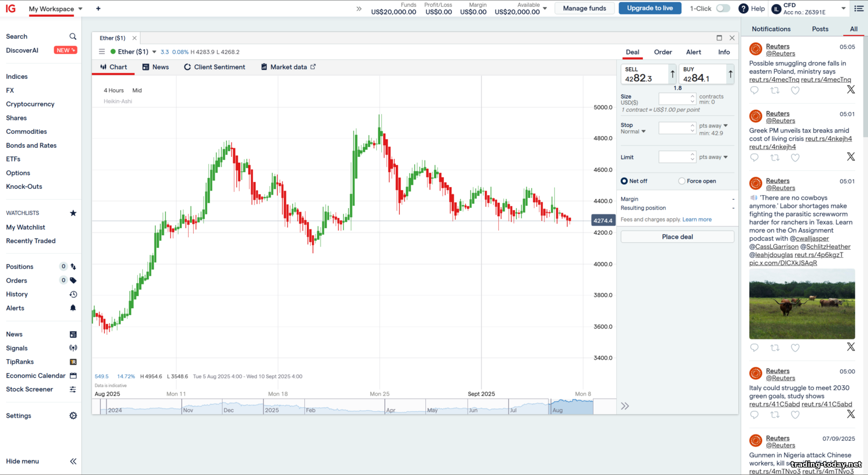Screen dimensions: 868x475
Task: Open the Help question mark icon
Action: pyautogui.click(x=744, y=9)
